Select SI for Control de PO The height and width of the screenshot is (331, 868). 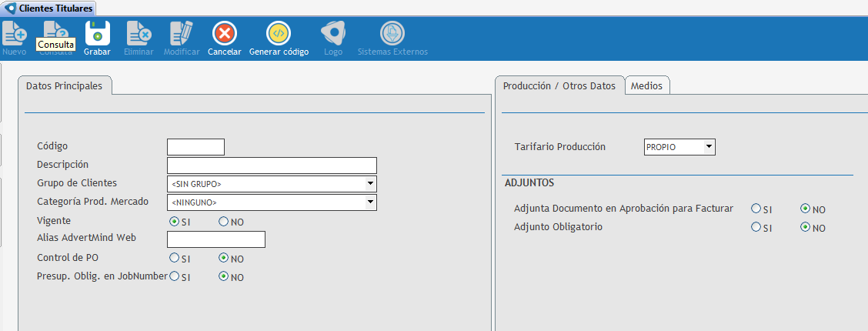(x=174, y=259)
